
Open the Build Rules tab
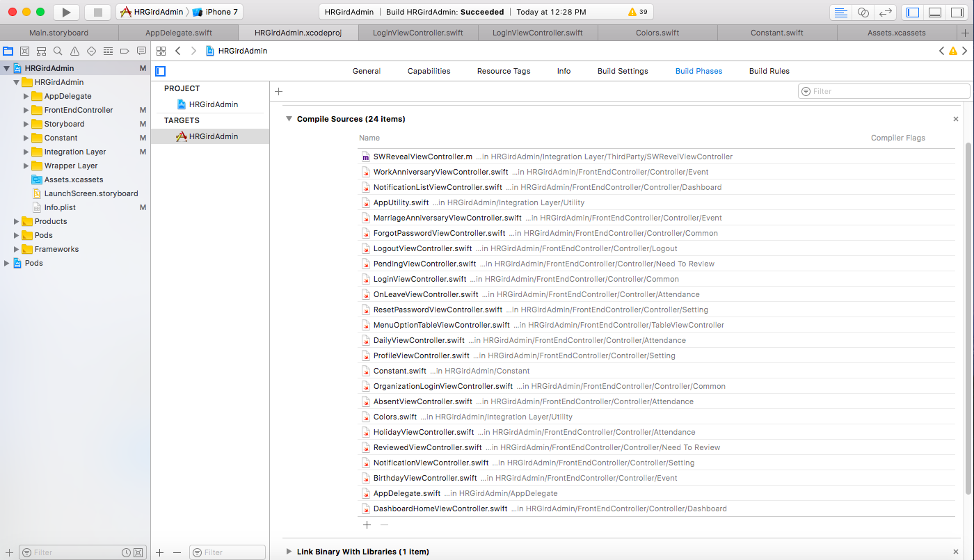click(x=769, y=71)
